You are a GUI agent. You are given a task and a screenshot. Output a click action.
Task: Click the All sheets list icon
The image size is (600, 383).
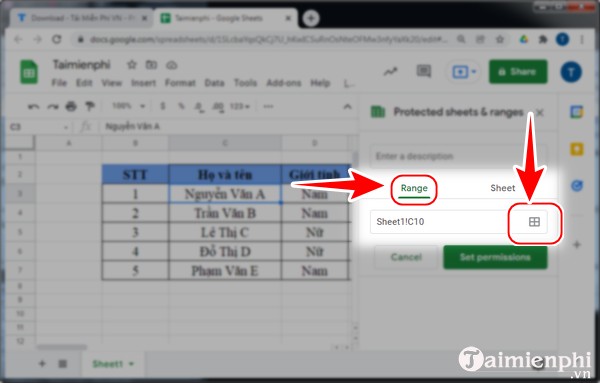click(62, 363)
